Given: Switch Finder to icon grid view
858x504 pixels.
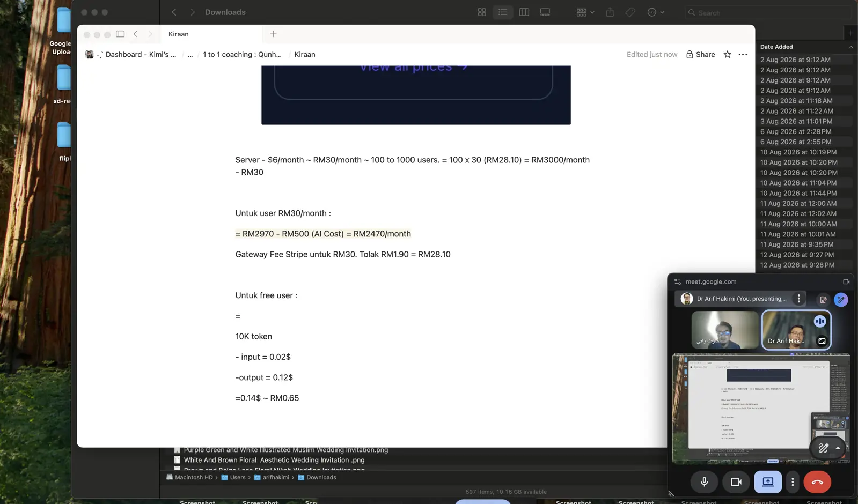Looking at the screenshot, I should tap(482, 12).
